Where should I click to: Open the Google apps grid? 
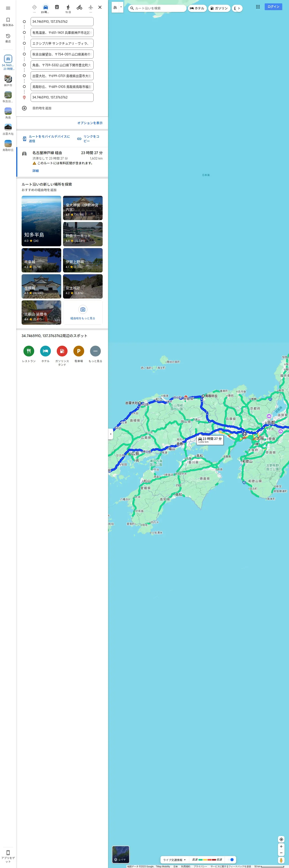tap(258, 7)
